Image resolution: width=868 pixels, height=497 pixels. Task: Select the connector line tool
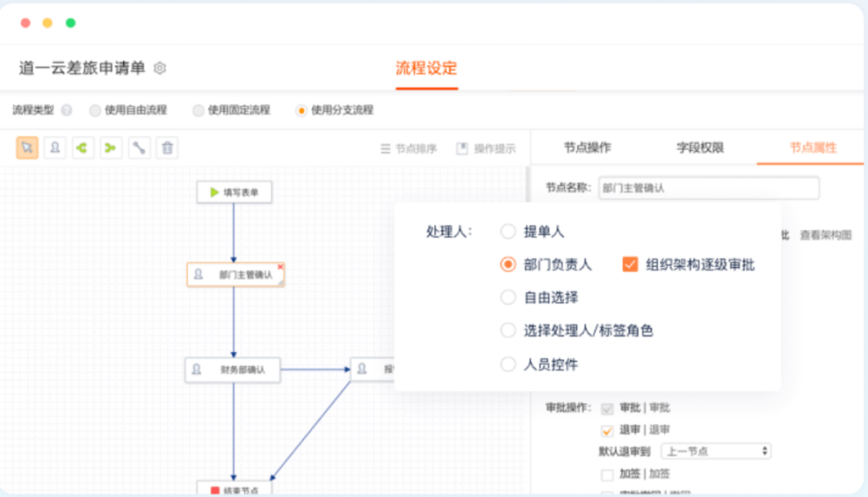tap(139, 148)
